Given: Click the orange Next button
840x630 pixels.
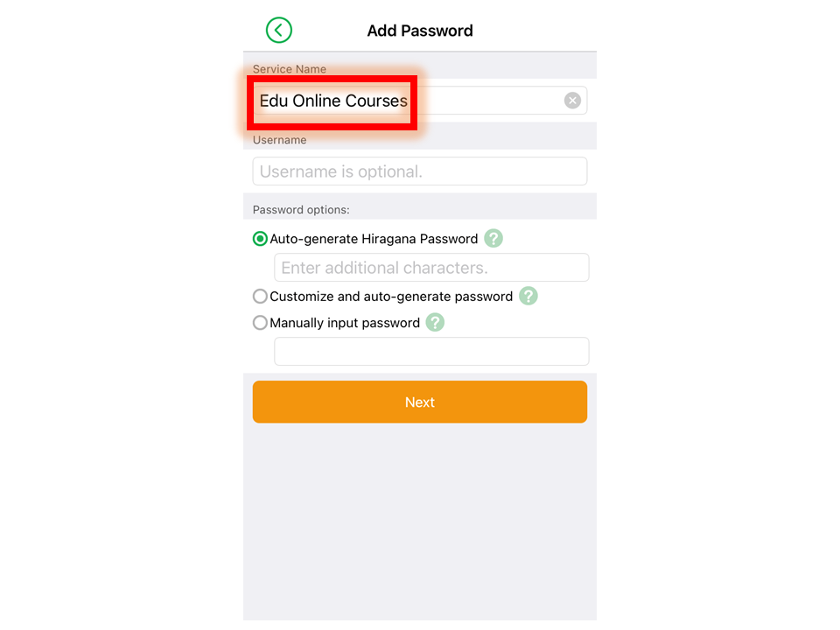Looking at the screenshot, I should (x=419, y=402).
